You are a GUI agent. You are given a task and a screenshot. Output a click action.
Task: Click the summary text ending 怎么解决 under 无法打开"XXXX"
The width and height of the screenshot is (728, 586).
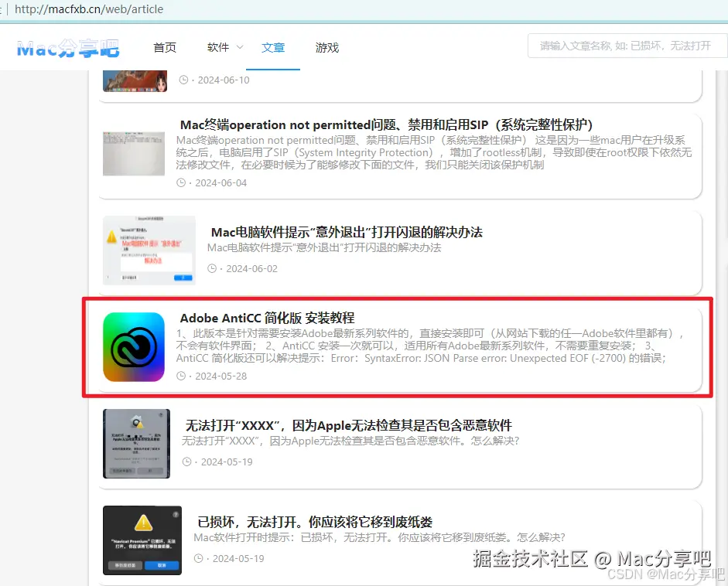point(350,441)
